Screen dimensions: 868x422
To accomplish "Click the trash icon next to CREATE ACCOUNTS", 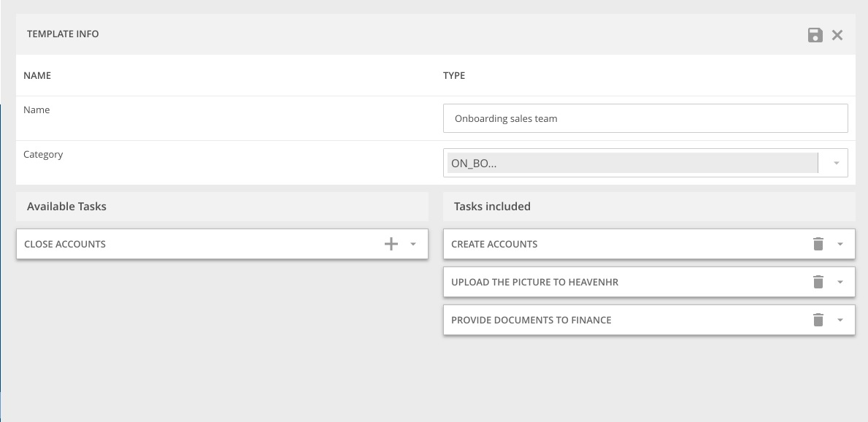I will coord(818,244).
